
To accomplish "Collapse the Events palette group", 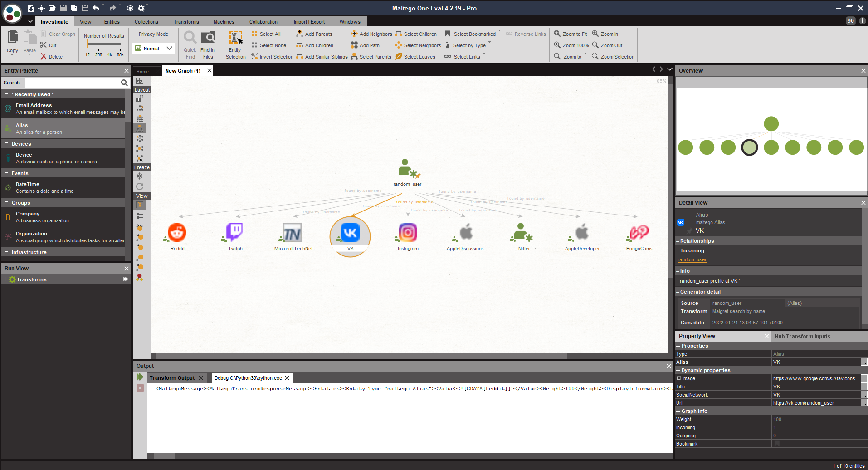I will (6, 173).
